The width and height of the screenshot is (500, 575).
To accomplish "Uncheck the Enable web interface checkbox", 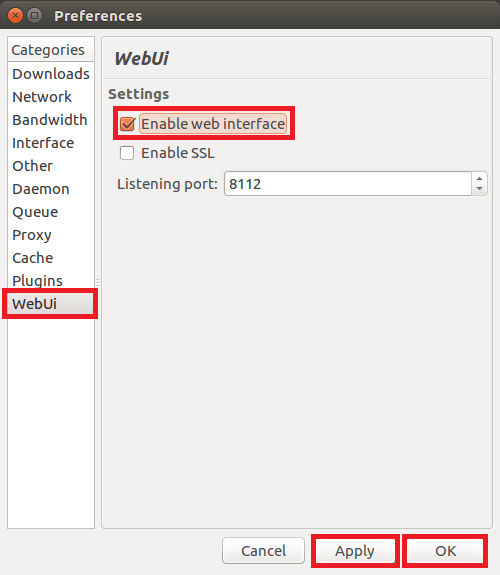I will [x=127, y=124].
